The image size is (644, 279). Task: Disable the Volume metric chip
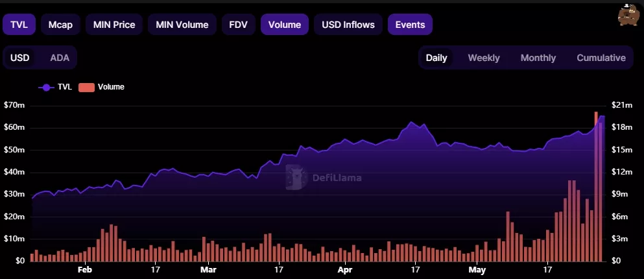(x=285, y=25)
